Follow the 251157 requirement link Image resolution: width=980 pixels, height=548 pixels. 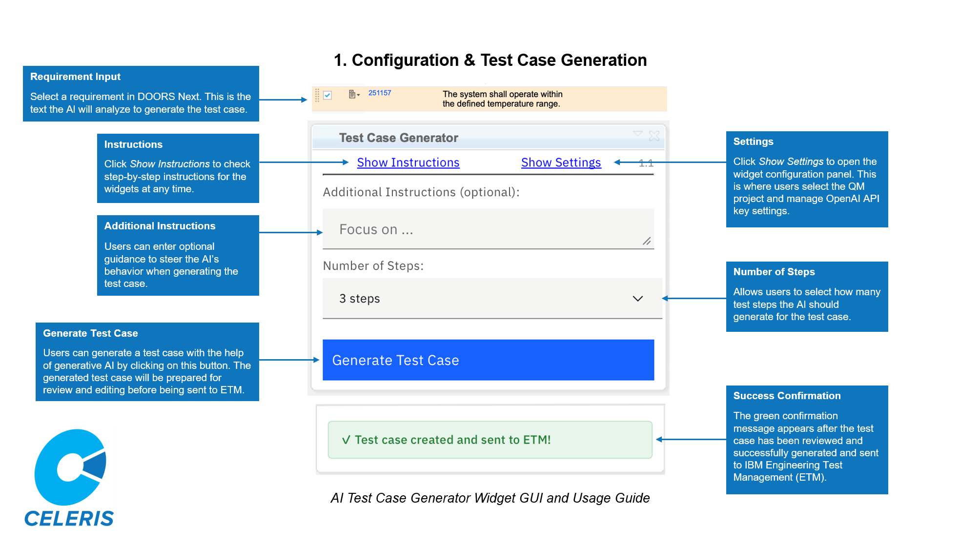[x=380, y=92]
